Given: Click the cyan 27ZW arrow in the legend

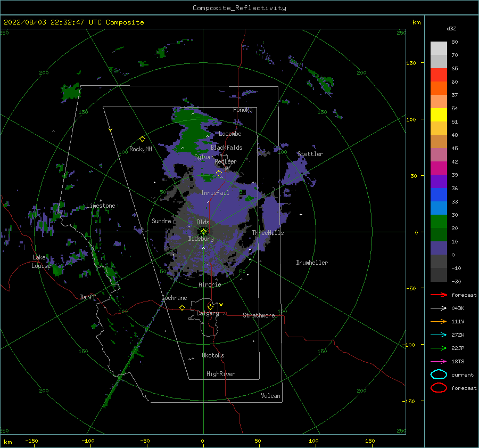Looking at the screenshot, I should pyautogui.click(x=439, y=335).
